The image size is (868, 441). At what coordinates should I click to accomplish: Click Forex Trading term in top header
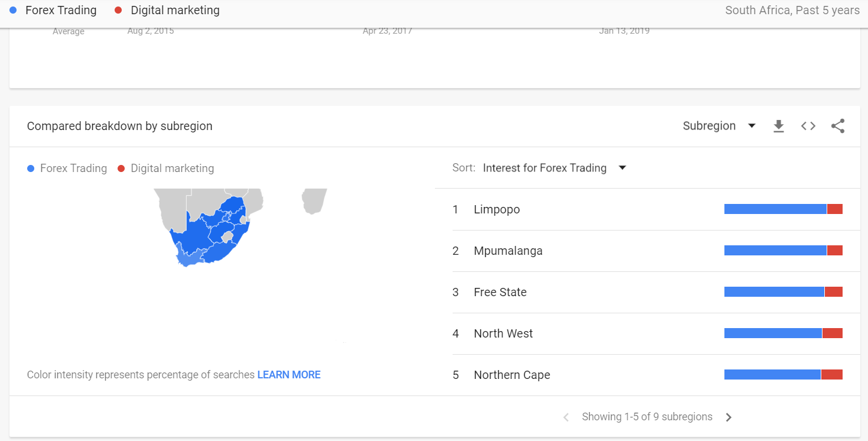pos(60,10)
